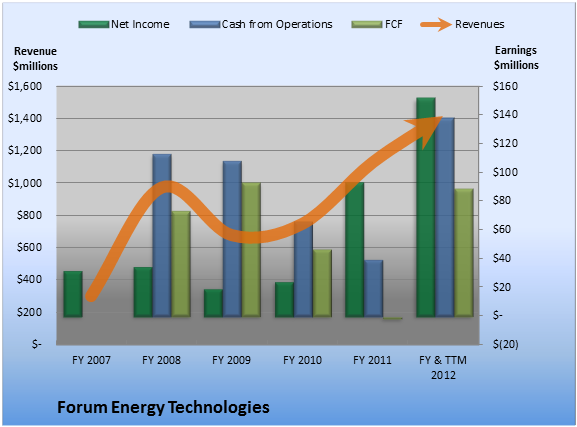
Task: Click the 'Revenue $millions' axis title
Action: point(35,59)
